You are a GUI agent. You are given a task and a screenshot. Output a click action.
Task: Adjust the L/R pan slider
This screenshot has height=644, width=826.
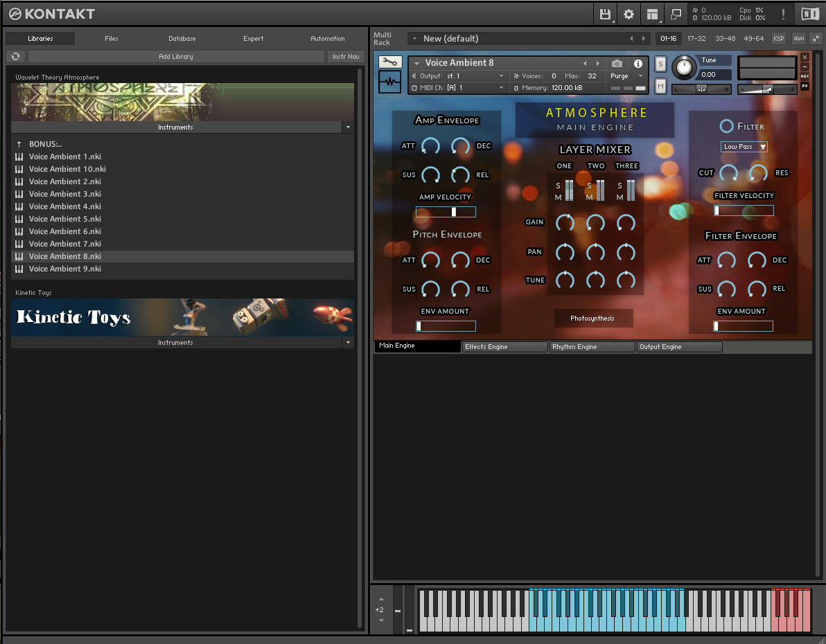[x=701, y=89]
